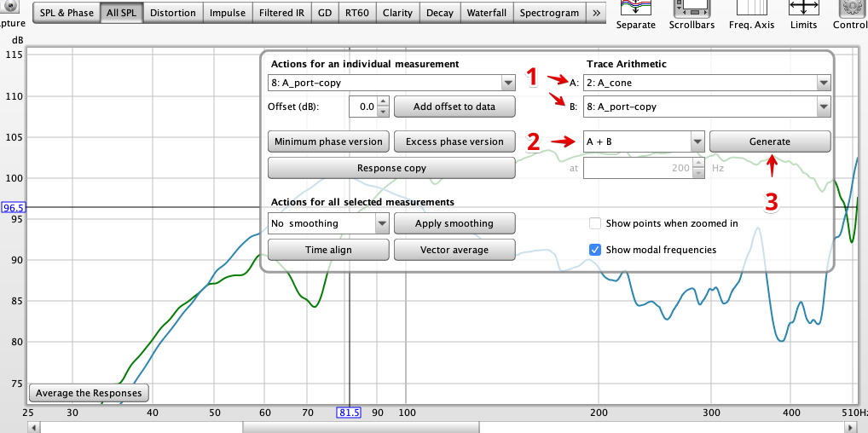
Task: Show more tabs with the double chevron
Action: click(595, 13)
